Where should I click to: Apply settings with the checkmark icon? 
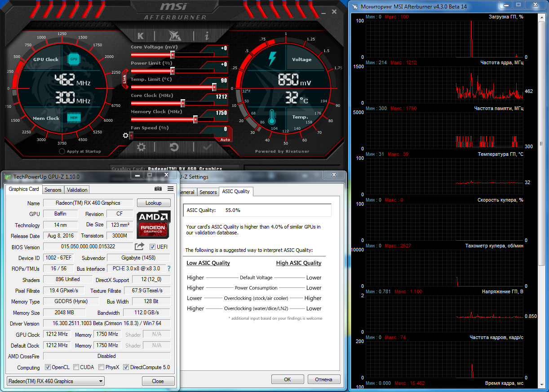[x=207, y=147]
